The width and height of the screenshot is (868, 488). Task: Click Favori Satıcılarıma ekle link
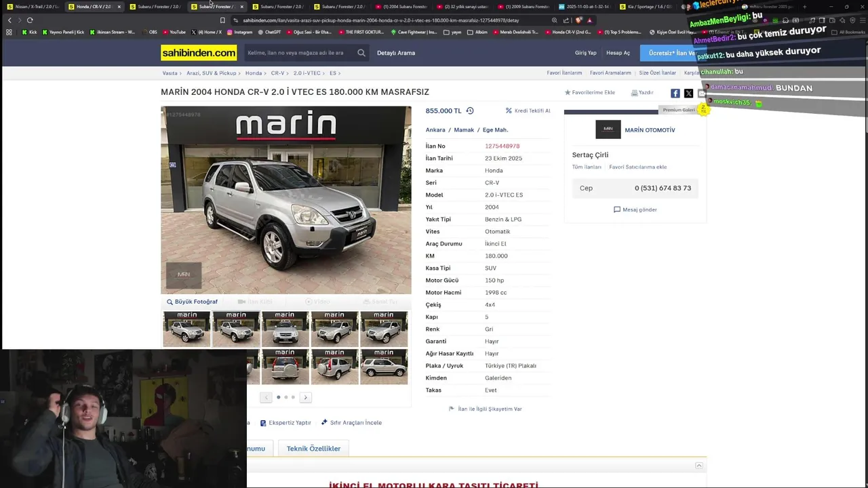(x=637, y=167)
